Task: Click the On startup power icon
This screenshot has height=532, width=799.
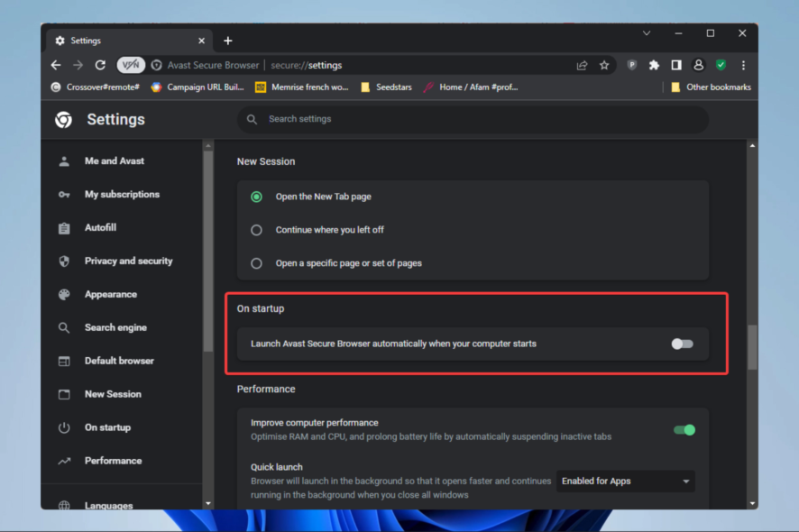Action: click(64, 427)
